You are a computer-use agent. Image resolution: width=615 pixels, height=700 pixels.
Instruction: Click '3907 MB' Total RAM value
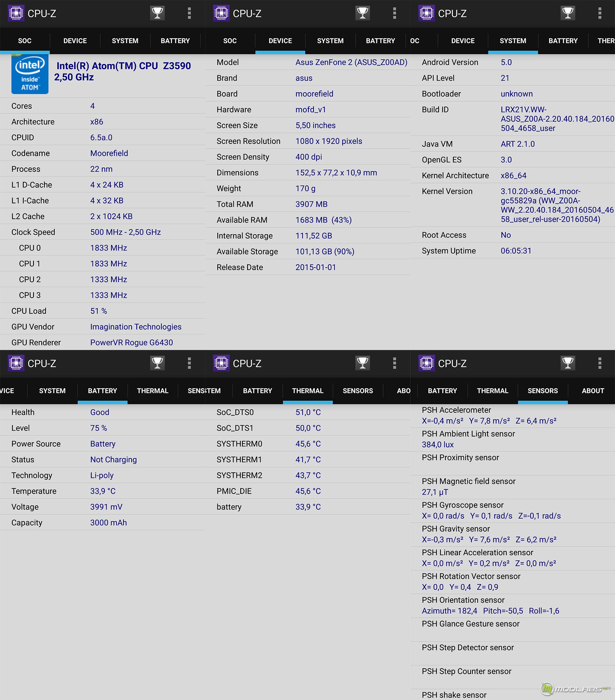tap(311, 204)
